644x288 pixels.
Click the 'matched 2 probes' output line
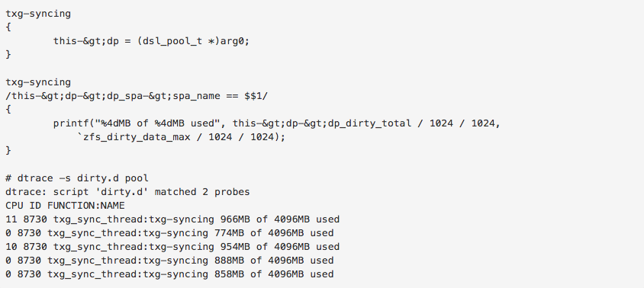click(127, 192)
